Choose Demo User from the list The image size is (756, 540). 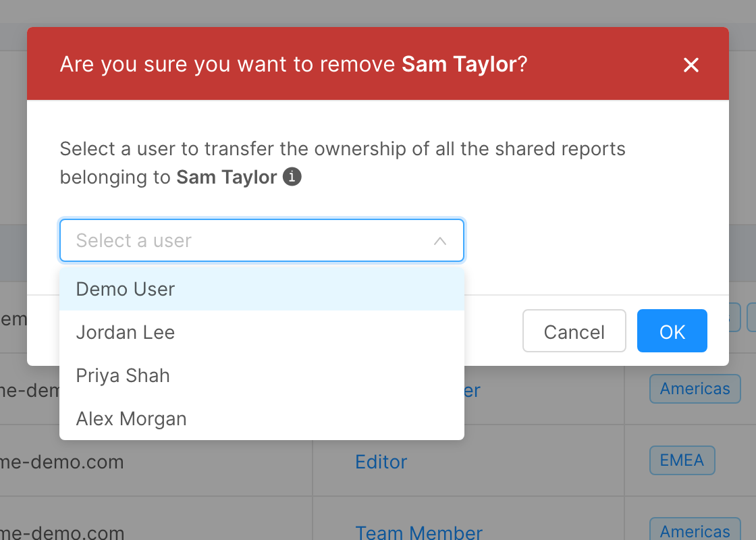click(262, 290)
